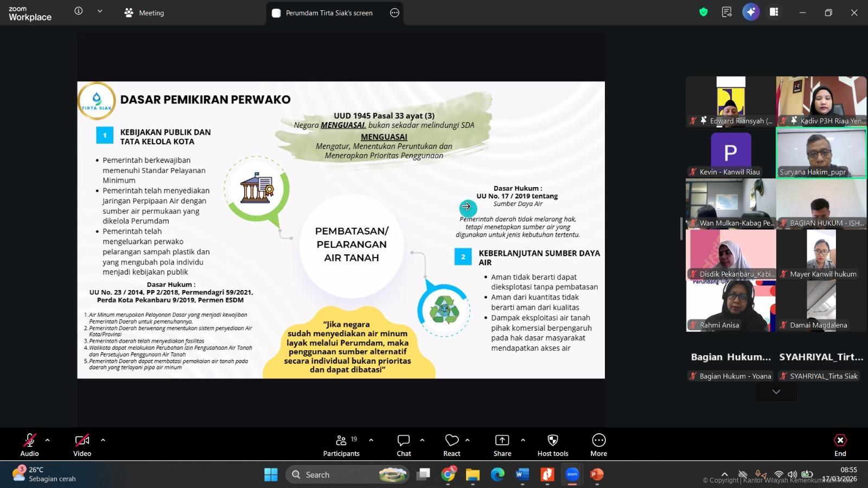
Task: Click the React heart icon
Action: (x=451, y=445)
